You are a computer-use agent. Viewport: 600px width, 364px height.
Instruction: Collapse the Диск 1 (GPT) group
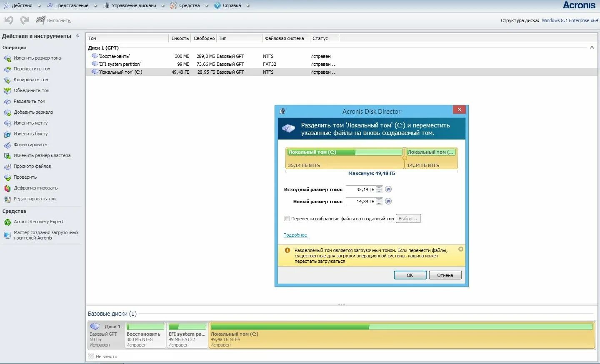pos(592,47)
